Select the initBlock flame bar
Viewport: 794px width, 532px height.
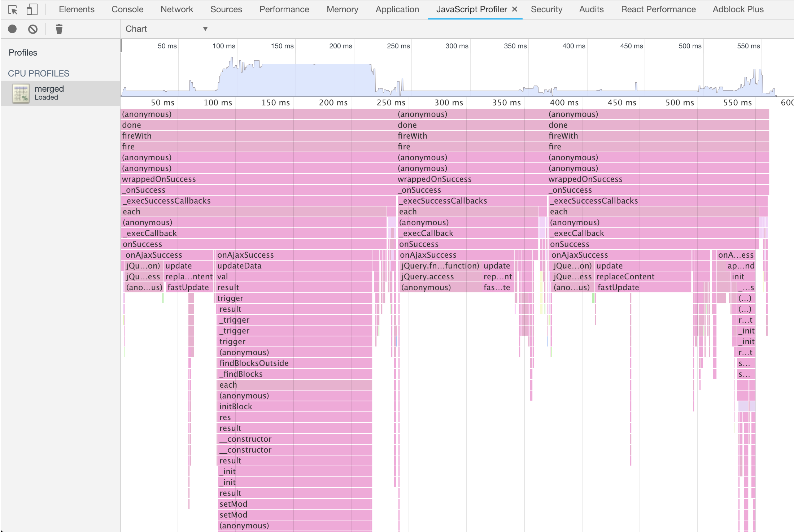coord(295,406)
